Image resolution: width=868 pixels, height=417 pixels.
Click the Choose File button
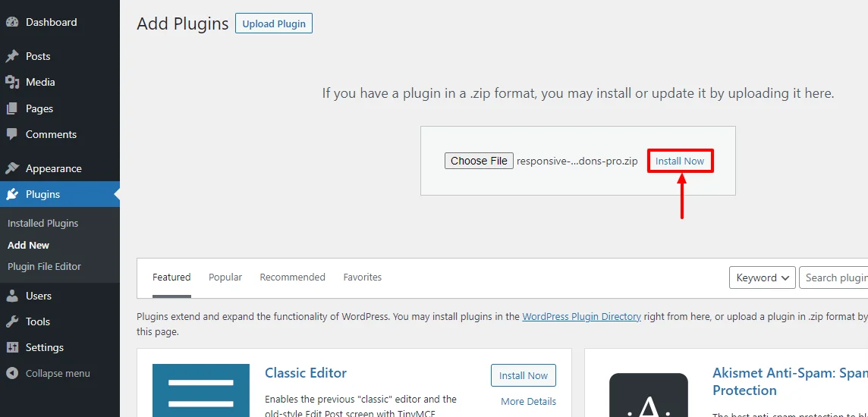coord(479,161)
